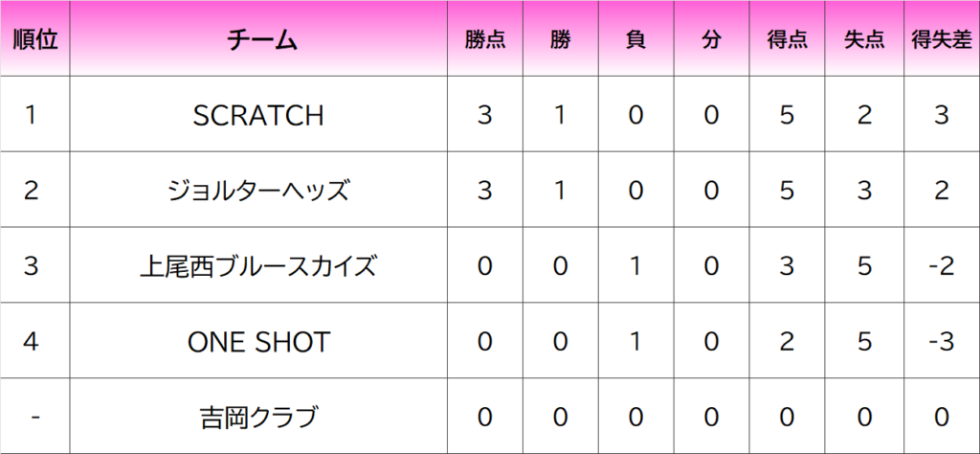Screen dimensions: 980x454
Task: Click the rank 1 cell
Action: coord(35,114)
